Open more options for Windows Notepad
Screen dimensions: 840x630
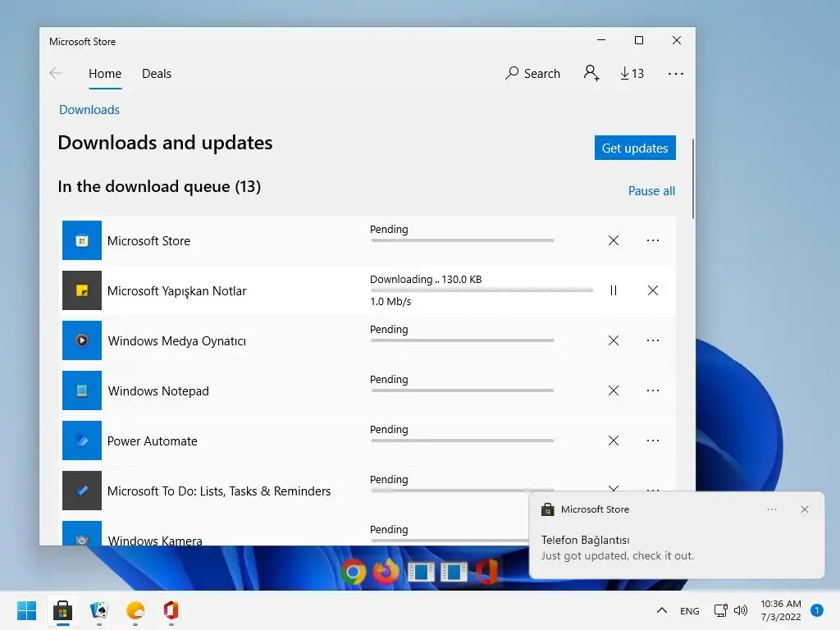tap(652, 390)
